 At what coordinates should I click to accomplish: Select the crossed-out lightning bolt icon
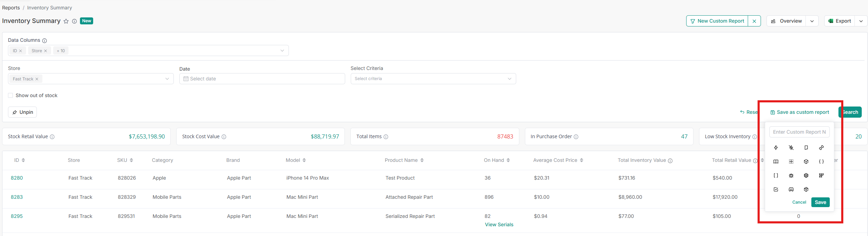coord(791,148)
